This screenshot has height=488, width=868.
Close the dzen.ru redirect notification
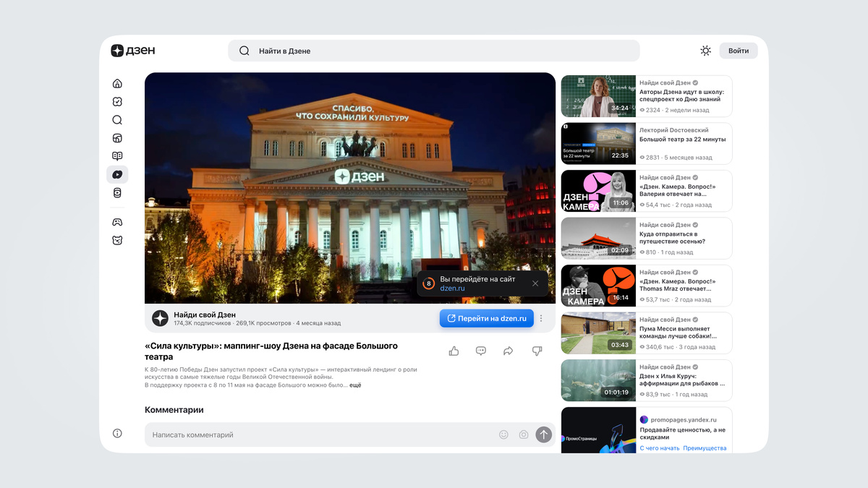pyautogui.click(x=535, y=283)
